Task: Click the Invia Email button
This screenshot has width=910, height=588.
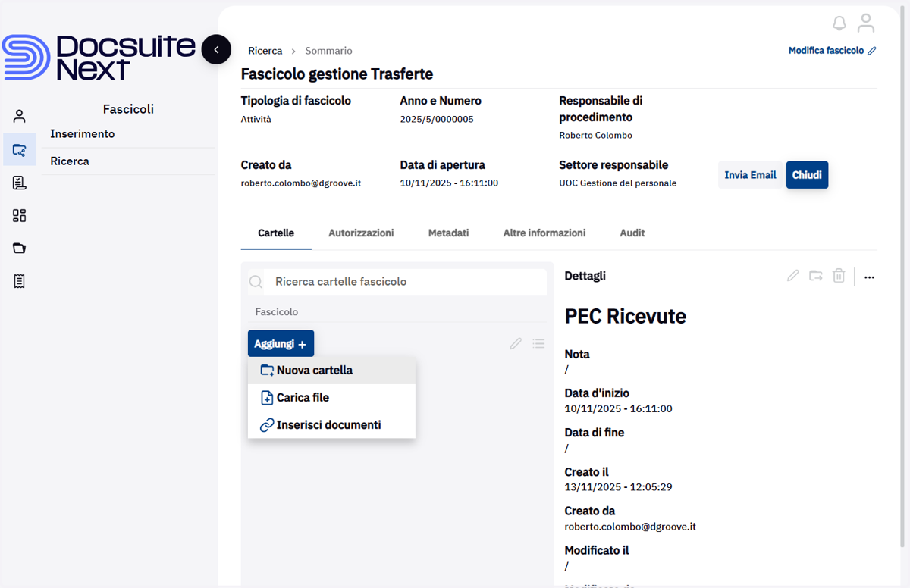Action: tap(750, 175)
